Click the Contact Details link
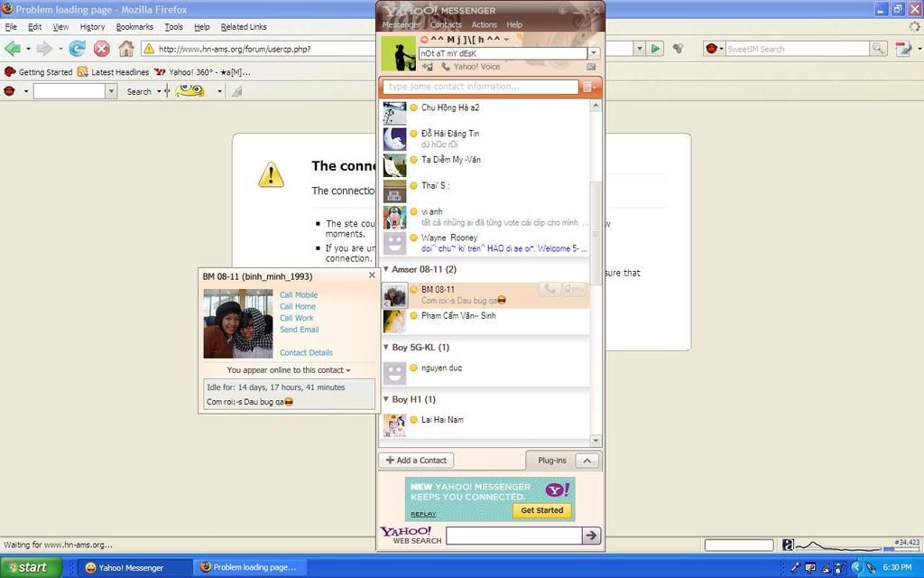 point(306,353)
